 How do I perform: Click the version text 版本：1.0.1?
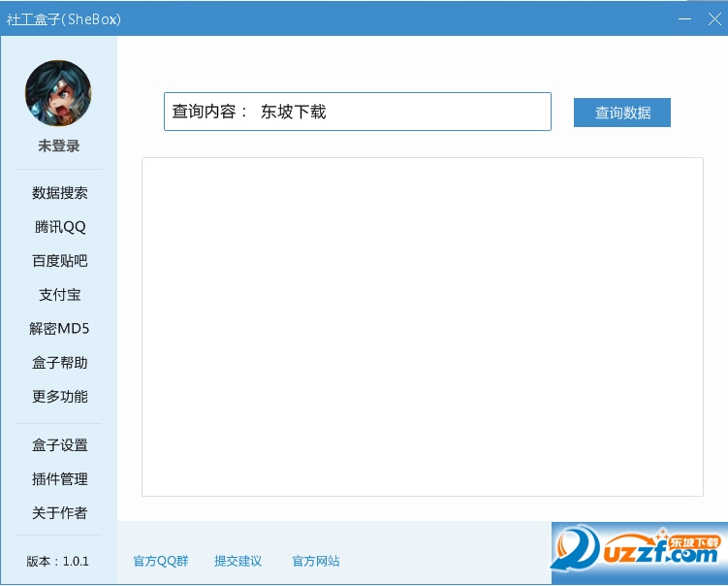[57, 562]
